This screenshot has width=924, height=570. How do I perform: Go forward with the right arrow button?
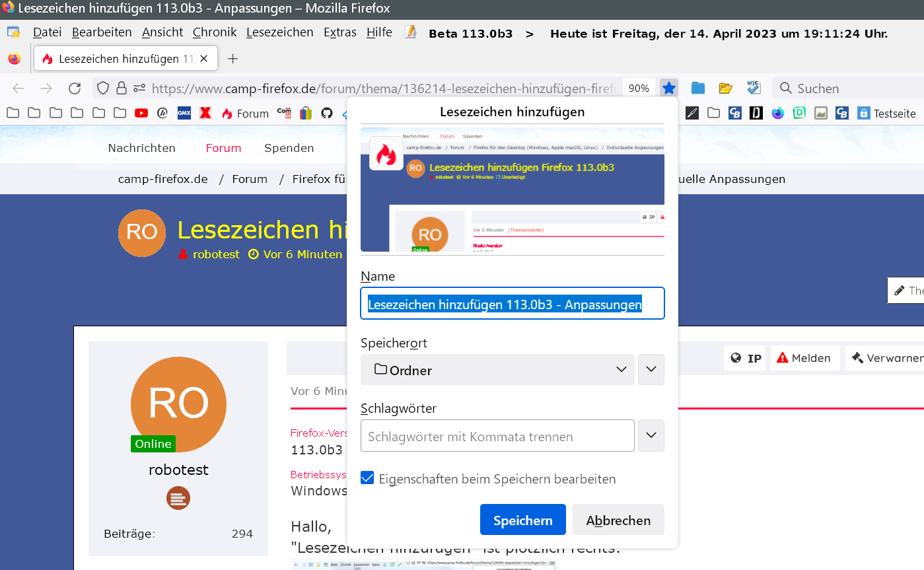(46, 89)
